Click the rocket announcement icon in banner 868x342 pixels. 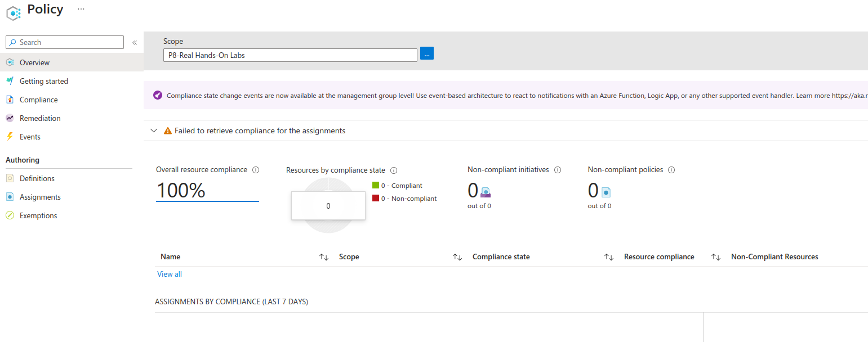[x=158, y=95]
